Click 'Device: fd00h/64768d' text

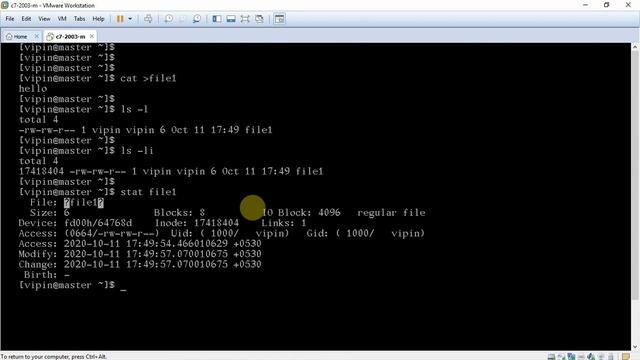tap(75, 223)
